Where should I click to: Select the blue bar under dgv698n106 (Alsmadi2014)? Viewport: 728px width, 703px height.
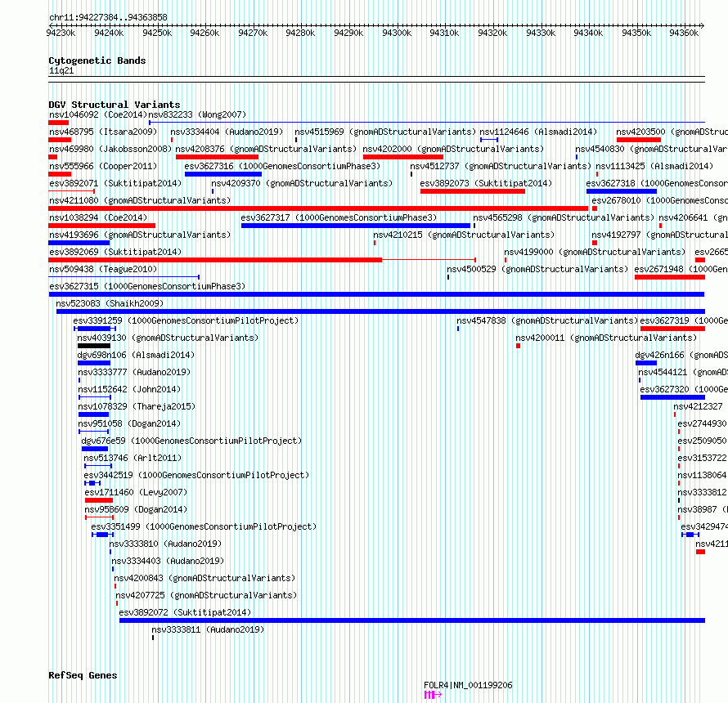[94, 363]
